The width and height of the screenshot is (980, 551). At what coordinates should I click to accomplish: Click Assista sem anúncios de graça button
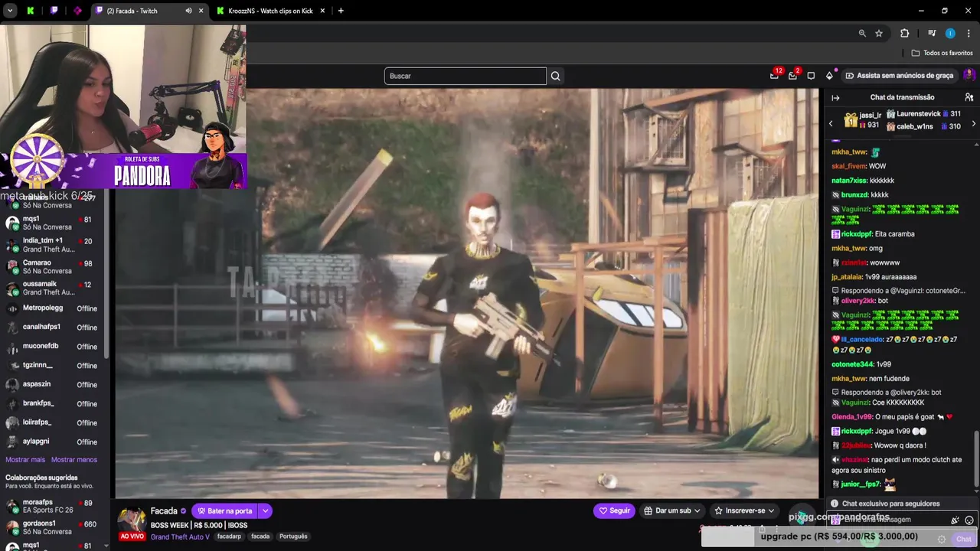(899, 76)
